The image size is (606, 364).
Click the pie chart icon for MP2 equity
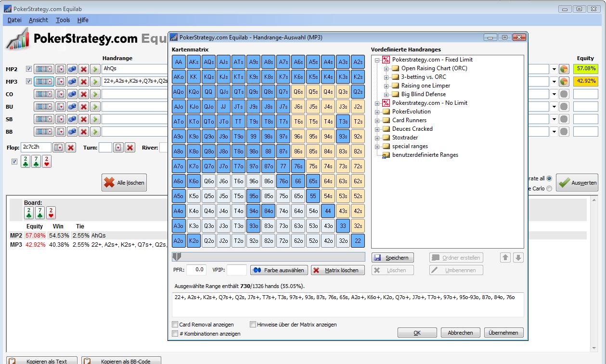pyautogui.click(x=564, y=69)
